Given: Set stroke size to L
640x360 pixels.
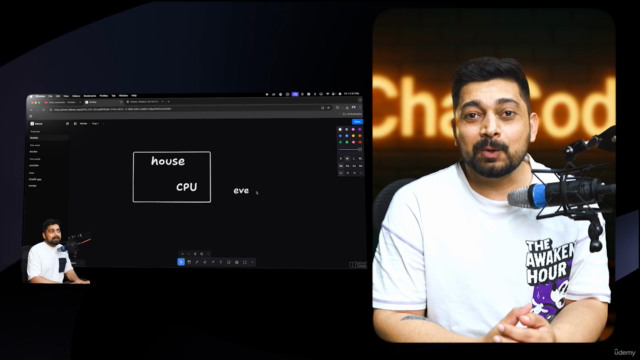Looking at the screenshot, I should click(354, 158).
